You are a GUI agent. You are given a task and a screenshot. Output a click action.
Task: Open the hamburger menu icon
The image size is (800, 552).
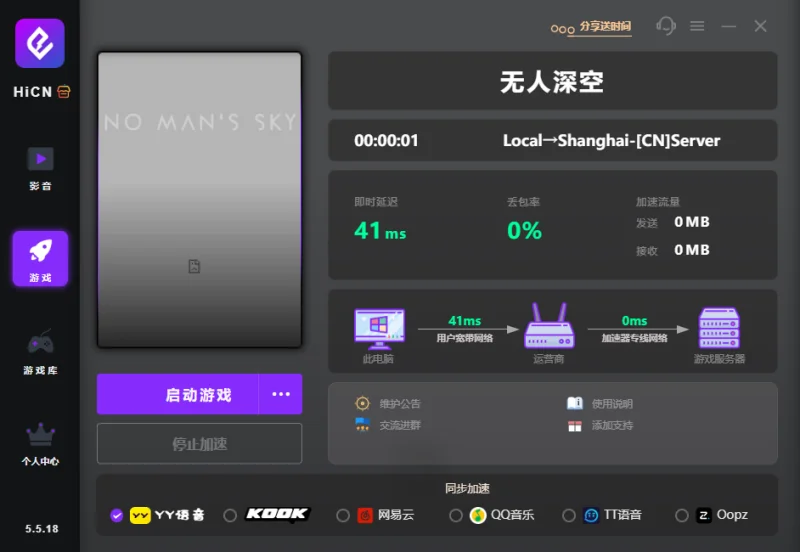point(697,26)
